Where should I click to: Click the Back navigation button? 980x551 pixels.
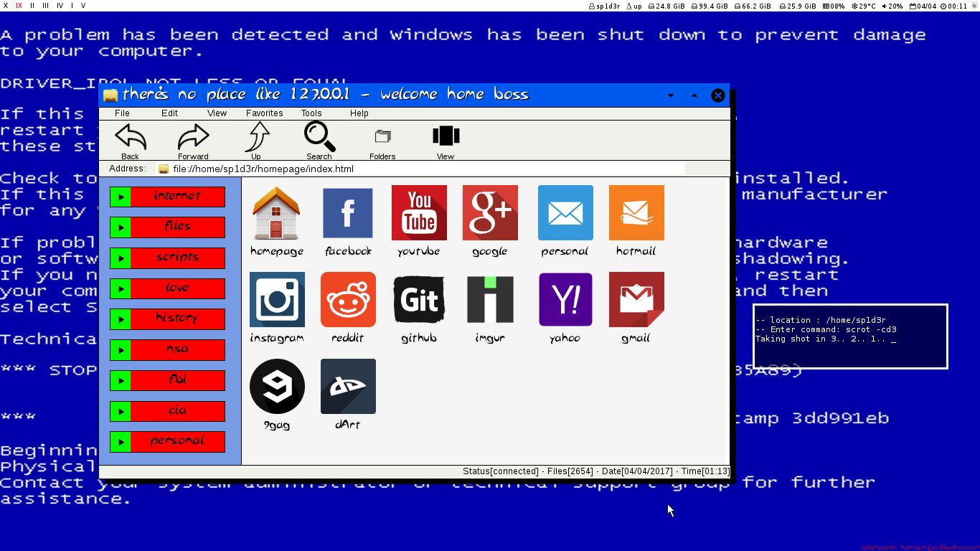(x=130, y=136)
